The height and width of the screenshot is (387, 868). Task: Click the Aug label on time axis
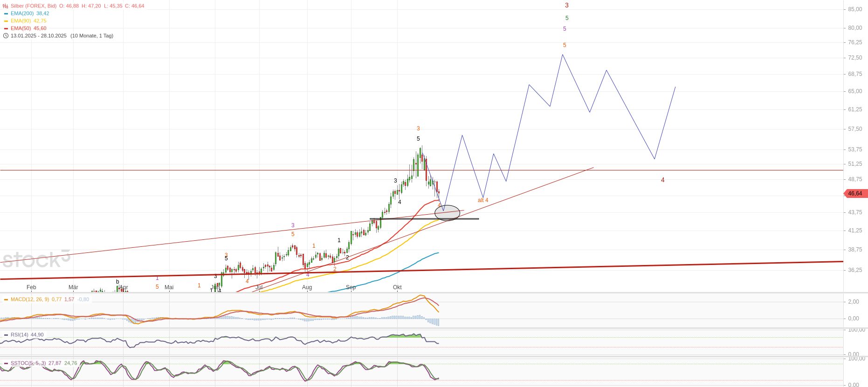(x=307, y=287)
